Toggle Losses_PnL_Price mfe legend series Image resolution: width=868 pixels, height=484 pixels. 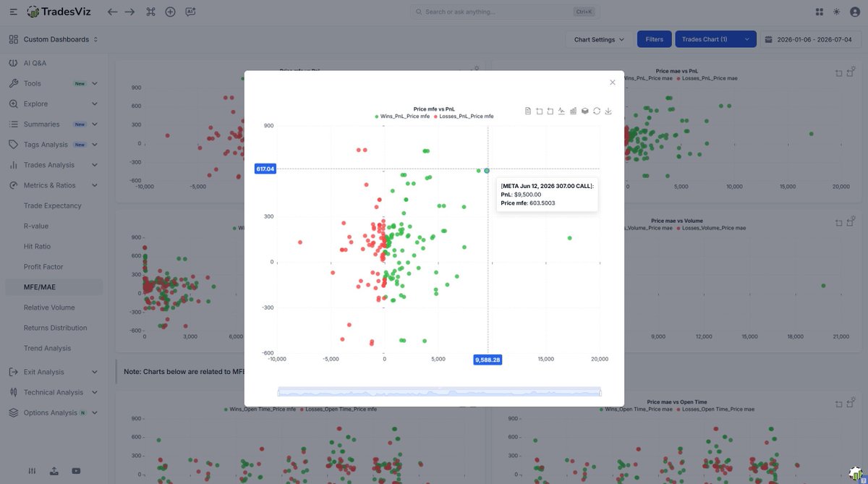point(464,116)
